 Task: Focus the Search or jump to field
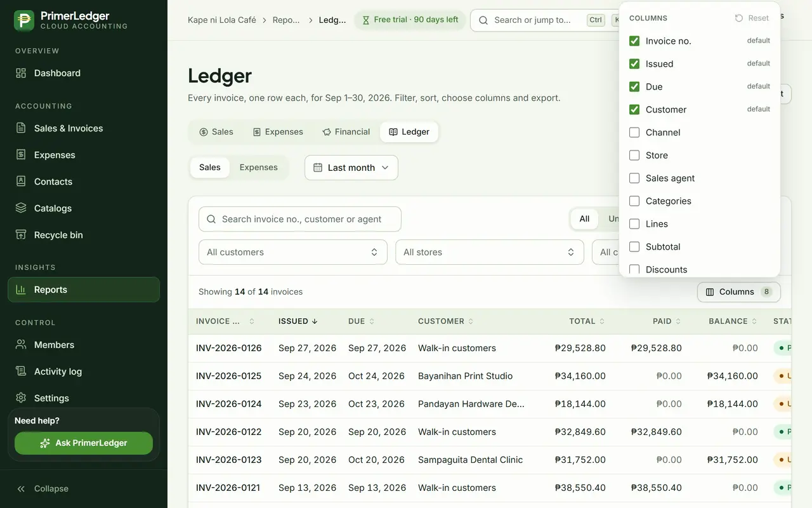(x=544, y=20)
